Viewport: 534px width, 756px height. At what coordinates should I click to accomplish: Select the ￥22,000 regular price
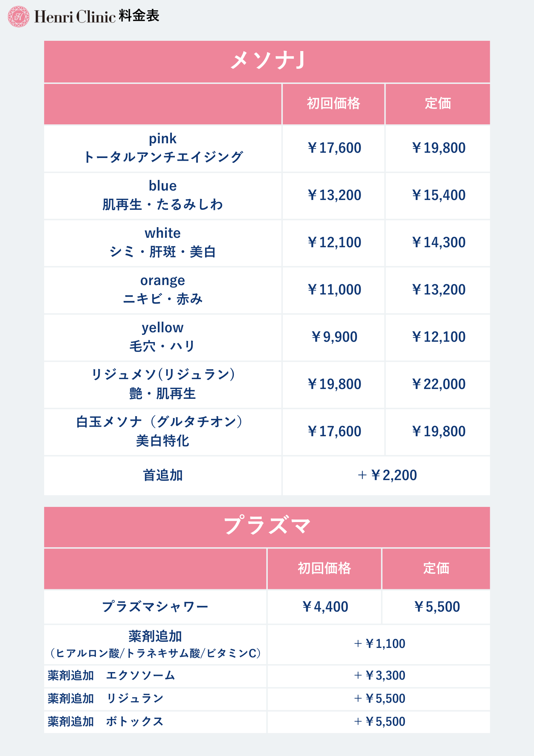coord(438,384)
